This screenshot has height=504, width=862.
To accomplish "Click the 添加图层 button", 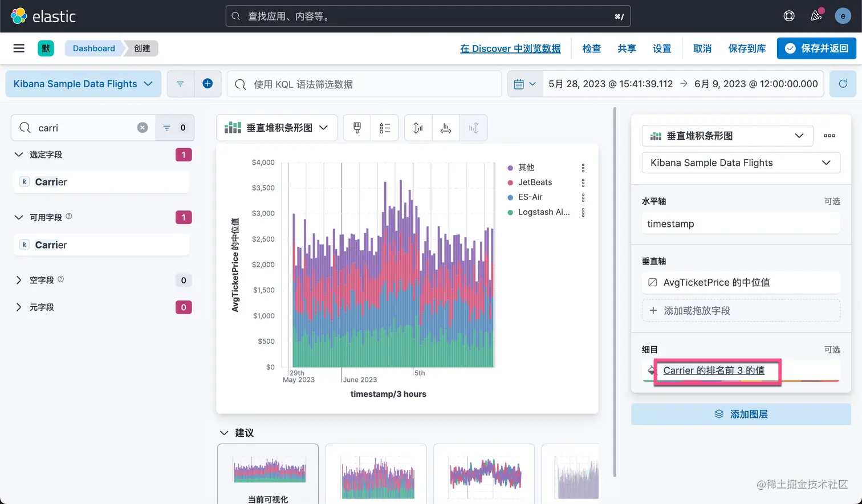I will coord(741,414).
